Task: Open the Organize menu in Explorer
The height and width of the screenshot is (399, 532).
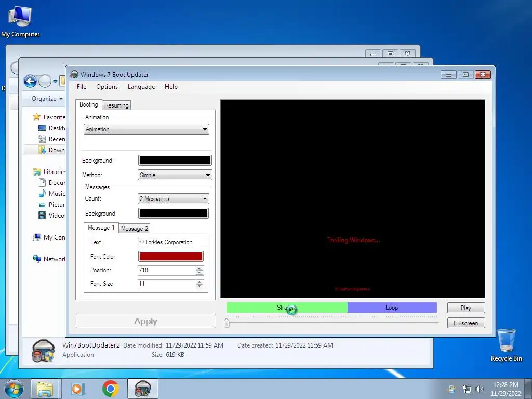Action: click(x=47, y=98)
